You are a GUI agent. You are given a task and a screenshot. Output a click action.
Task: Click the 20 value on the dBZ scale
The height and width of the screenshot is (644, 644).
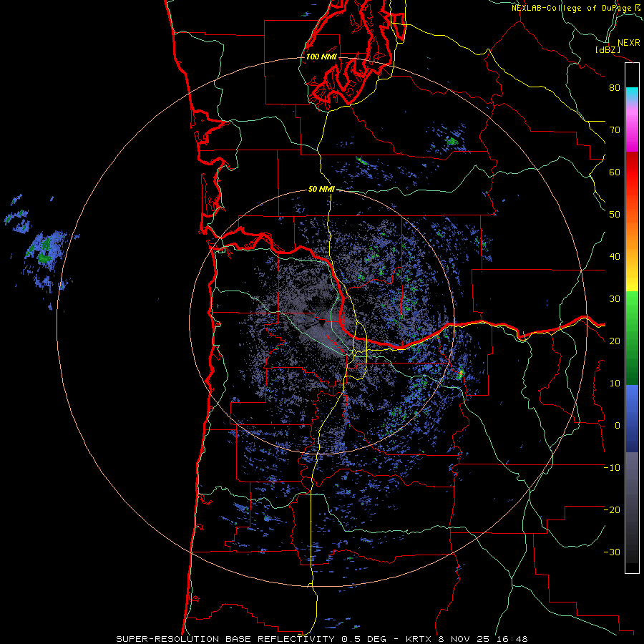click(x=615, y=341)
